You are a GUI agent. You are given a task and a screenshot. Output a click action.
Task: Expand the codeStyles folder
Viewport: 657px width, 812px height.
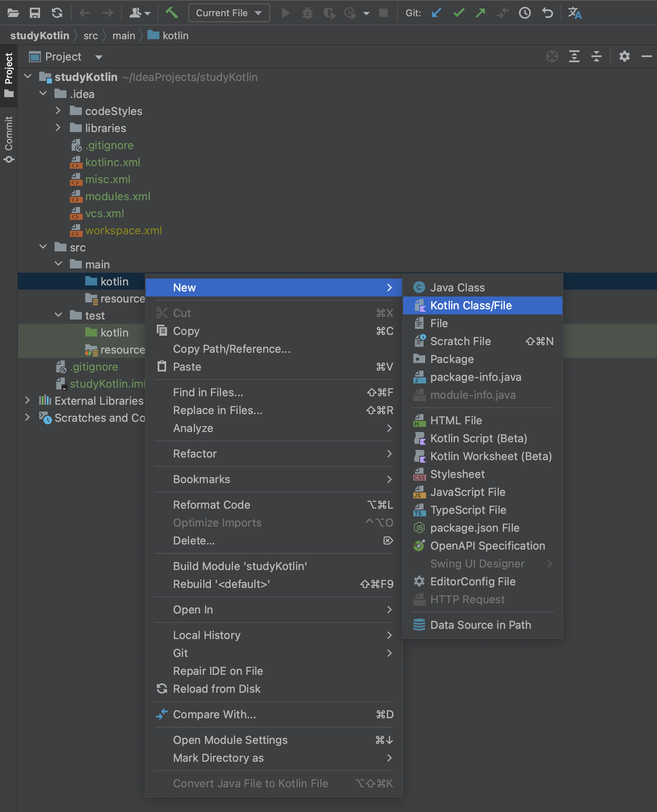tap(58, 111)
